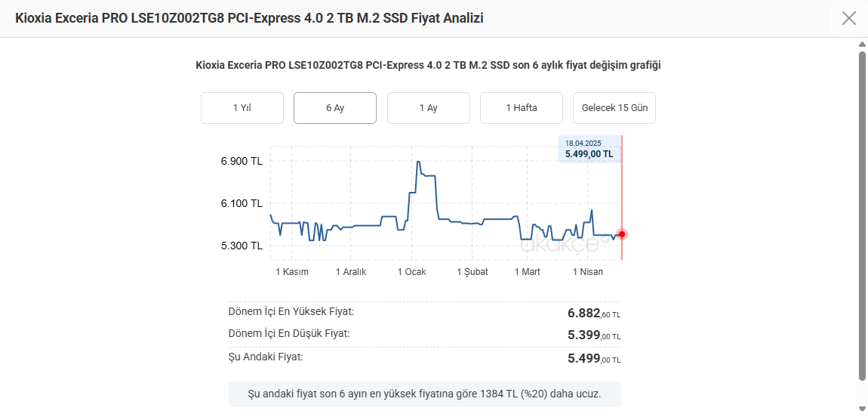The image size is (868, 411).
Task: Click the "1384 TL daha ucuz" info banner
Action: pyautogui.click(x=424, y=394)
